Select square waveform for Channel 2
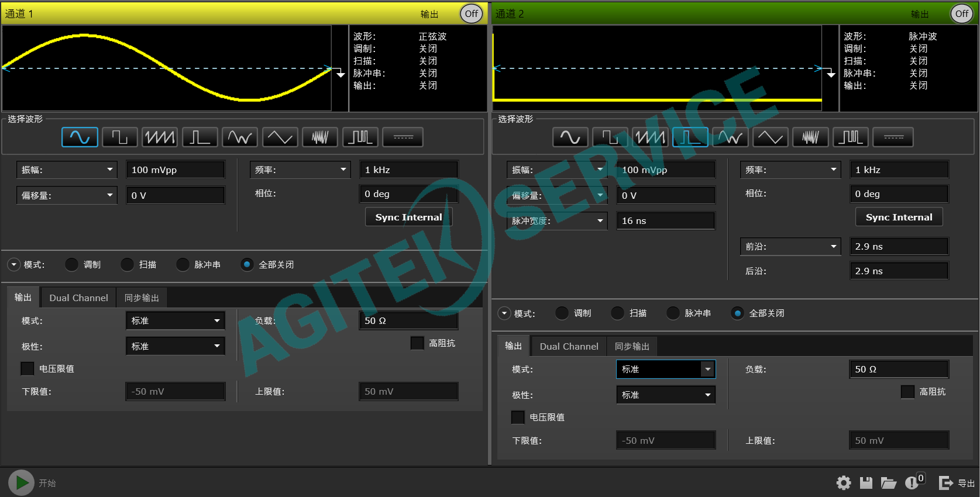 [610, 137]
